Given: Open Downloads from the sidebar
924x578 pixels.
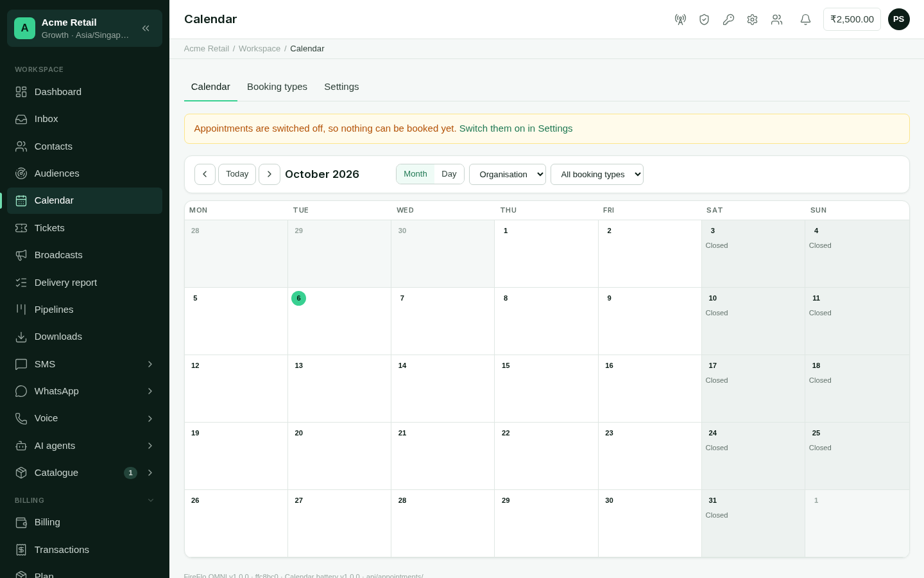Looking at the screenshot, I should pos(85,337).
